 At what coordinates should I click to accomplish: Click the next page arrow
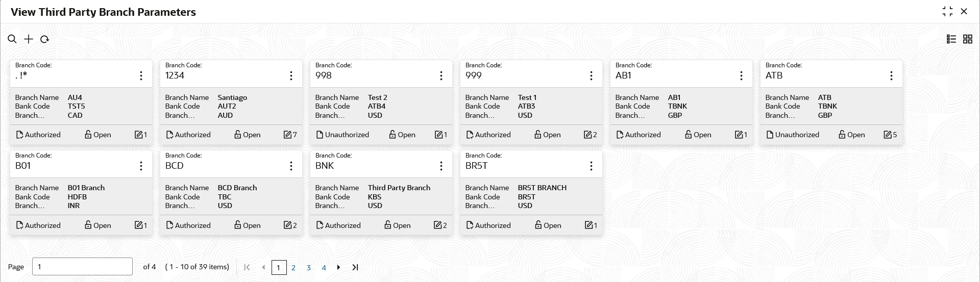[338, 267]
